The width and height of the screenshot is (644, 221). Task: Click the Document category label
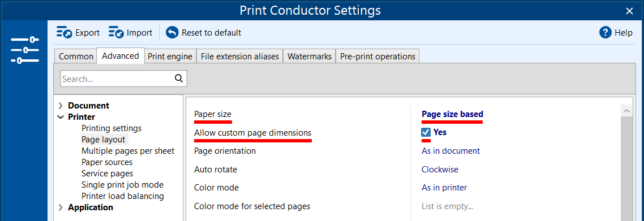pos(88,106)
